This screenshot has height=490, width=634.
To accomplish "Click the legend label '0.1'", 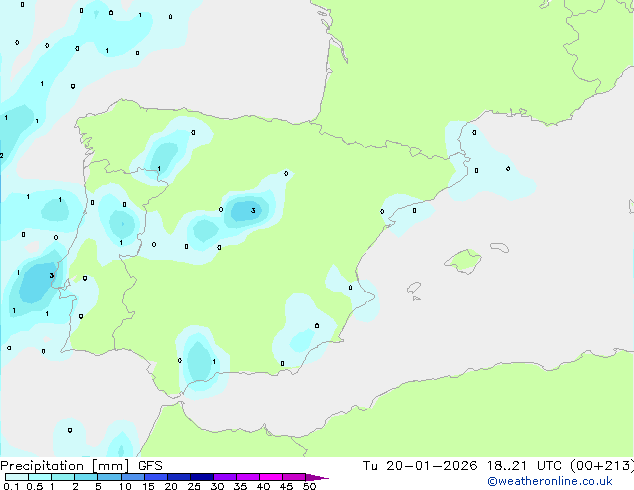I will (x=12, y=486).
